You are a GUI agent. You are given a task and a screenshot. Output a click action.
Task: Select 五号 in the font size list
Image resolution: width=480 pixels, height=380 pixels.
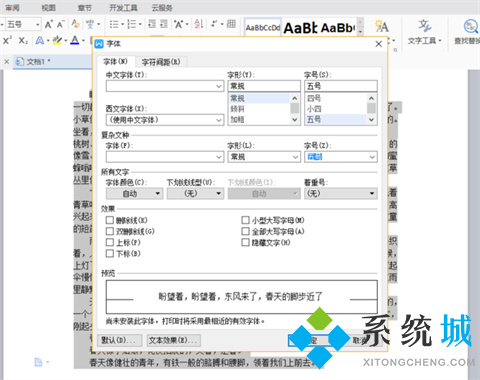tap(336, 119)
